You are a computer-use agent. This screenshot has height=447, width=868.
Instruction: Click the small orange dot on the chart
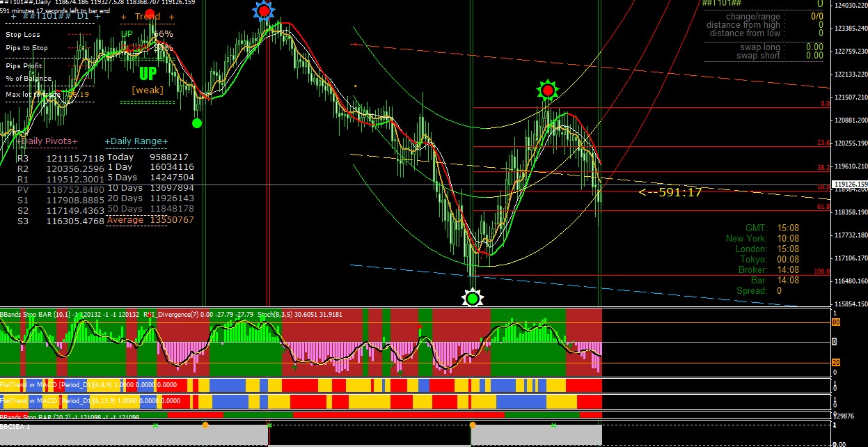pos(355,86)
